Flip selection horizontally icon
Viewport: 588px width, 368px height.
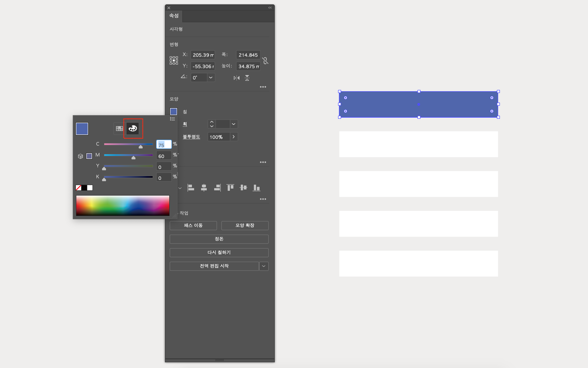[236, 78]
